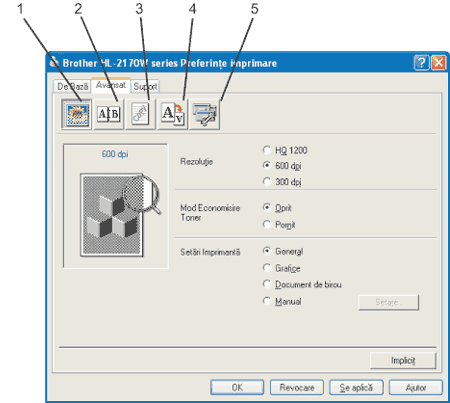This screenshot has width=450, height=403.
Task: Open the Device Options icon
Action: tap(204, 114)
